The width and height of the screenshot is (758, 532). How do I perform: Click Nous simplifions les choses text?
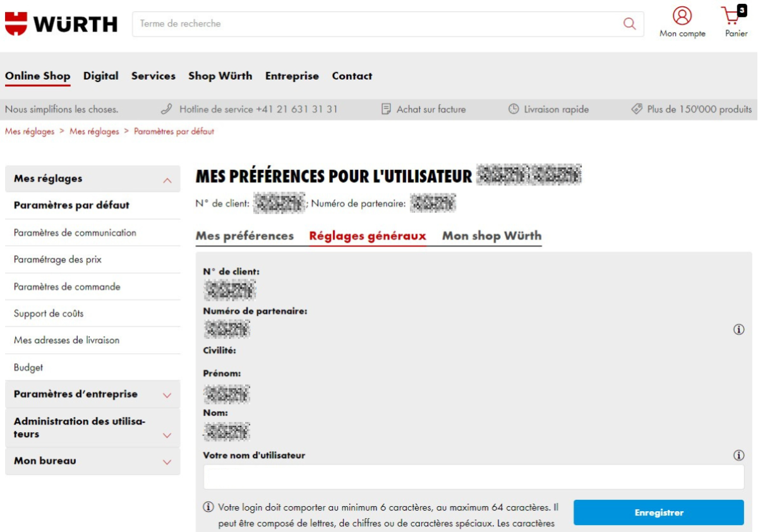pos(61,109)
